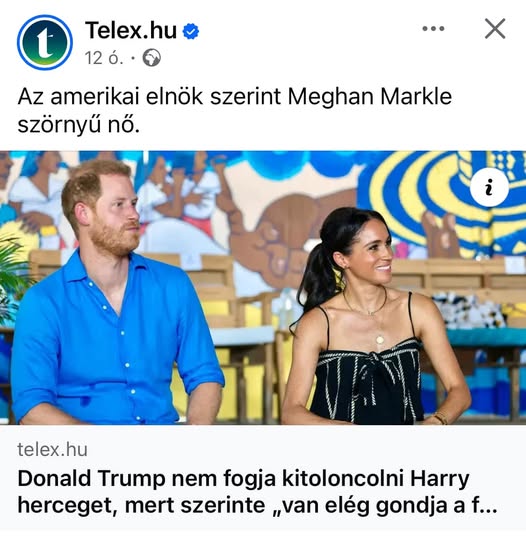Open the Telex.hu round profile logo

pyautogui.click(x=45, y=42)
